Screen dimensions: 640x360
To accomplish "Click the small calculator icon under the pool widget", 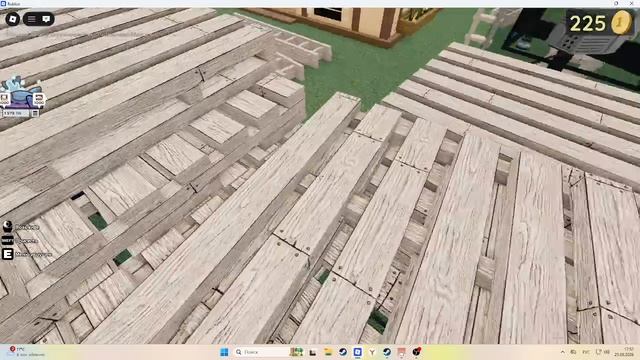I will click(x=36, y=113).
